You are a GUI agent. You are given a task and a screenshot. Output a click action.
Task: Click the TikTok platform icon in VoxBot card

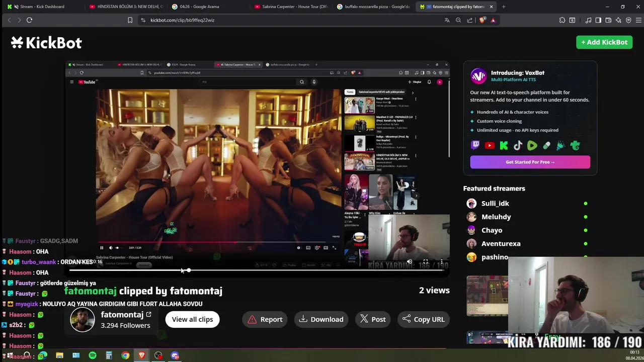[518, 146]
